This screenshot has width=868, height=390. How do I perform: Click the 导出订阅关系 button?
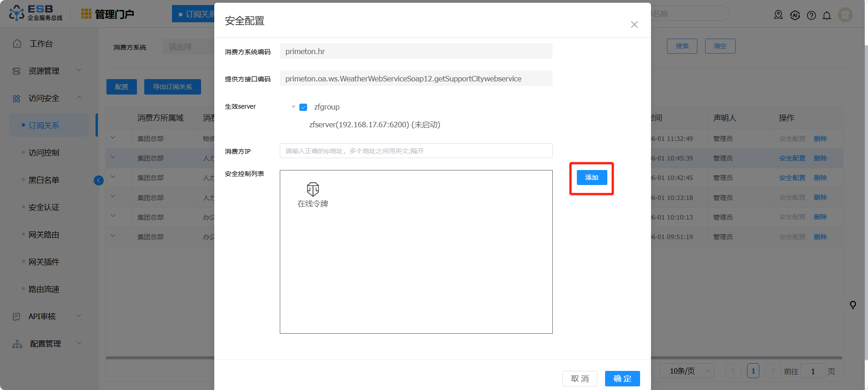(172, 87)
